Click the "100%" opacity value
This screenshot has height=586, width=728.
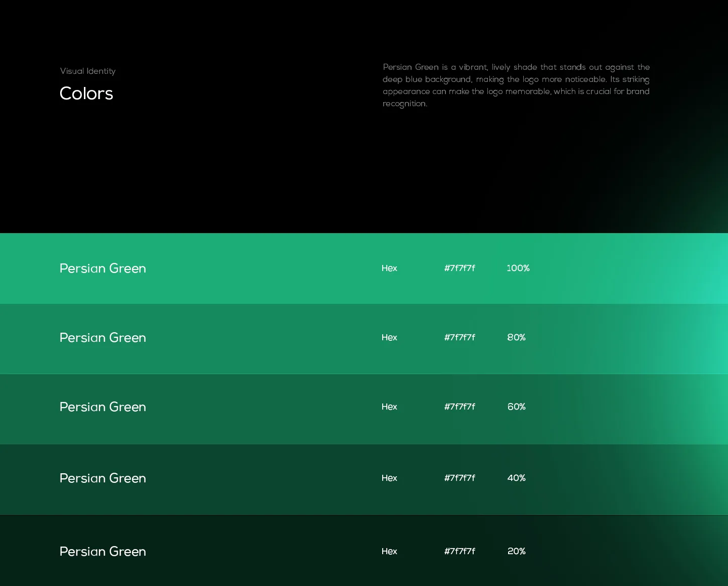pos(518,268)
